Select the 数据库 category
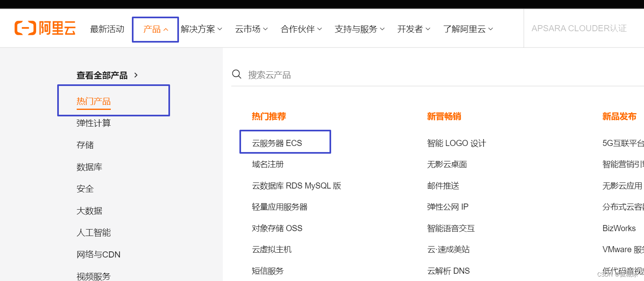This screenshot has width=644, height=281. tap(89, 167)
